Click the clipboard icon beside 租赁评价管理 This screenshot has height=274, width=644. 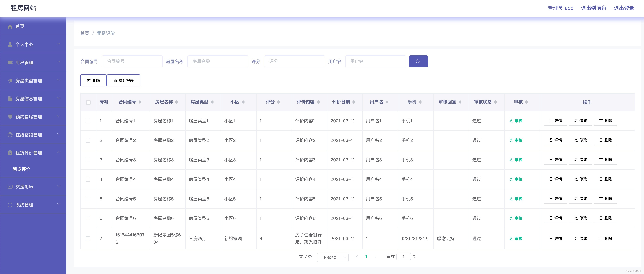(x=10, y=153)
